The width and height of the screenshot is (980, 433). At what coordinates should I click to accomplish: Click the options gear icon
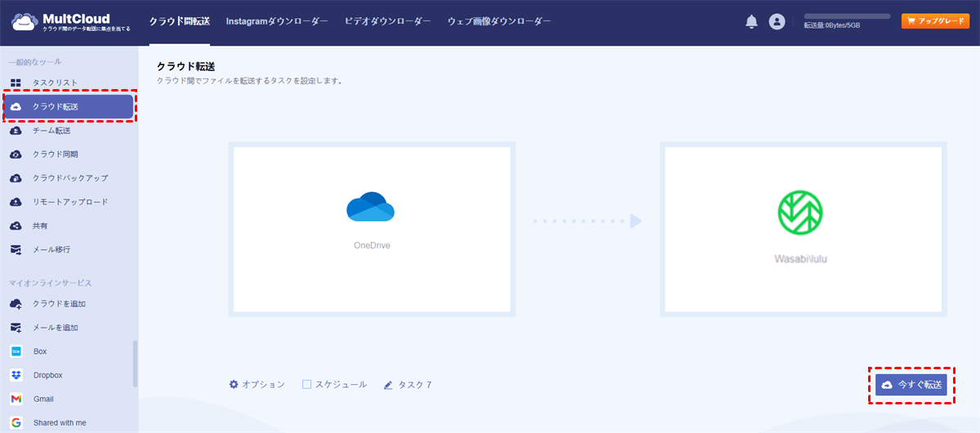click(x=234, y=384)
